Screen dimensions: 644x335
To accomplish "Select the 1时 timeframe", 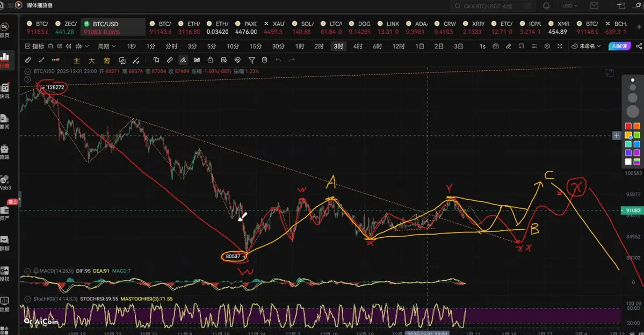I will point(299,46).
